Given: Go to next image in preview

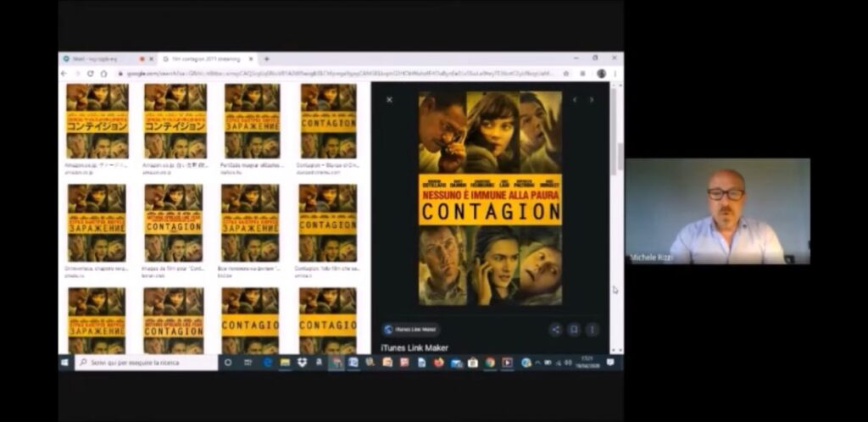Looking at the screenshot, I should pos(592,100).
